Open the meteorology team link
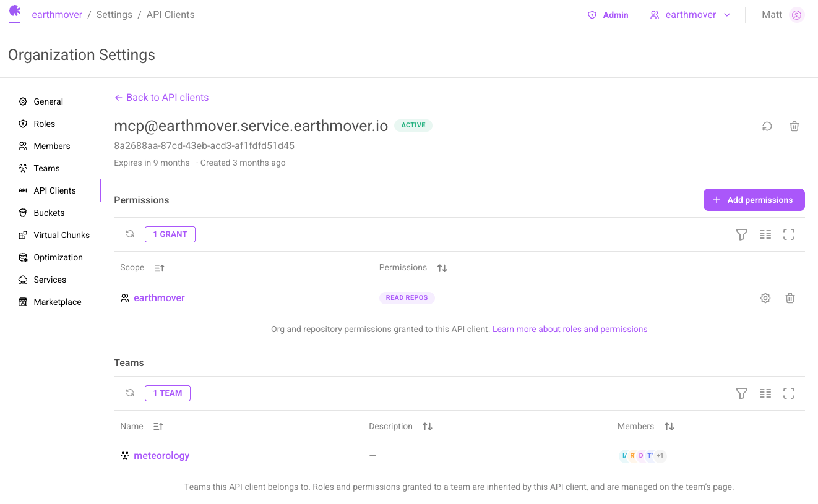Screen dimensions: 818x504 (x=161, y=456)
